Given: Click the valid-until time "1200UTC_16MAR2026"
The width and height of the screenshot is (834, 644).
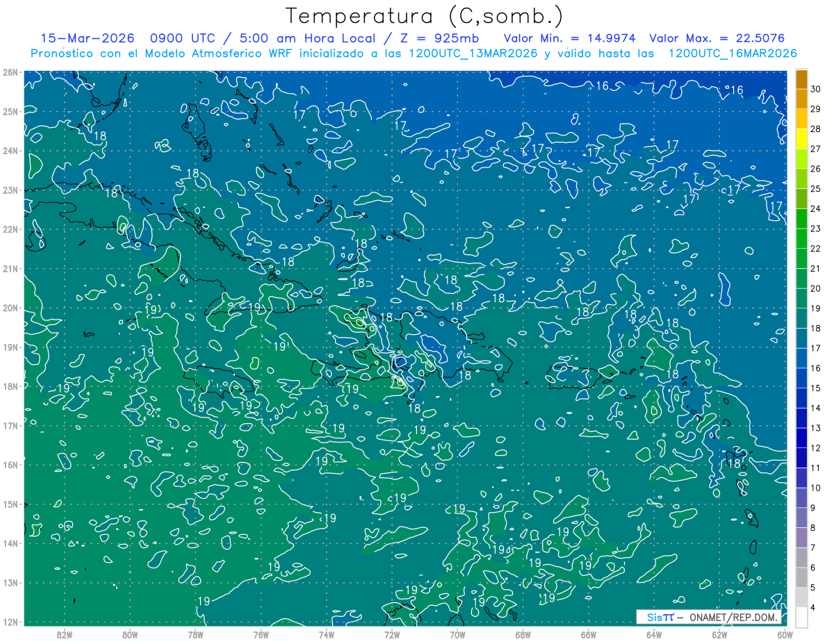Looking at the screenshot, I should tap(733, 53).
